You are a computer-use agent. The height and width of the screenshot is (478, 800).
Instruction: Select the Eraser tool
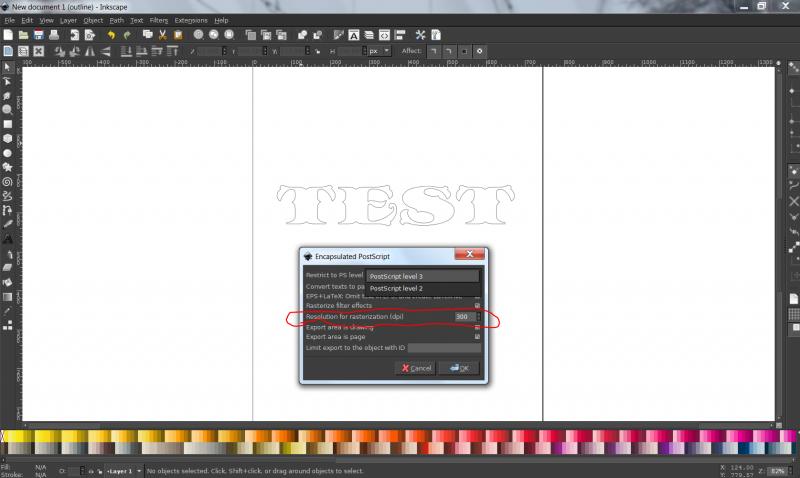pyautogui.click(x=7, y=268)
